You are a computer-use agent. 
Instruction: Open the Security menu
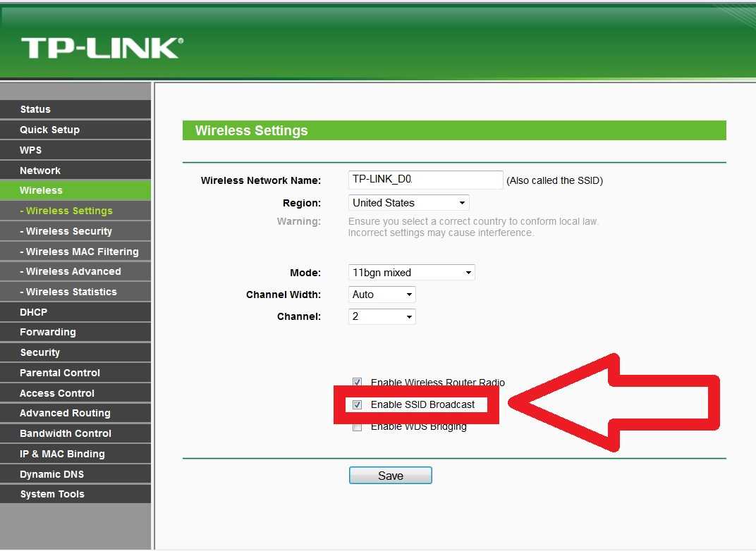(75, 352)
